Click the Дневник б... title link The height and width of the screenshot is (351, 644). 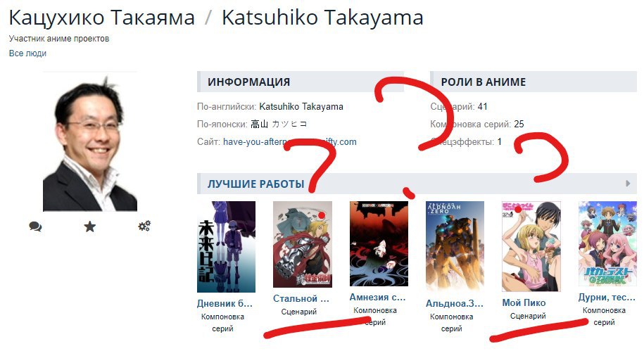(225, 303)
